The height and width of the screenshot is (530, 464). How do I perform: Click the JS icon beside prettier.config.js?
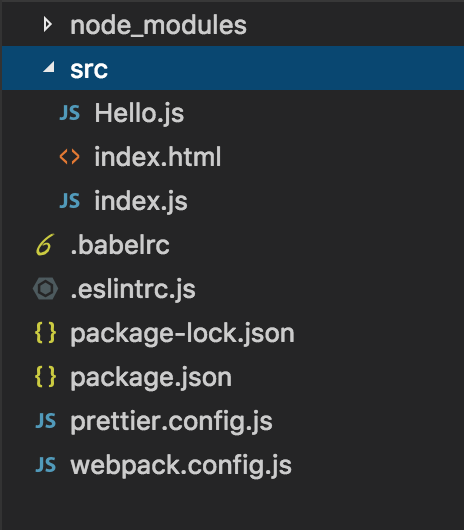point(46,421)
